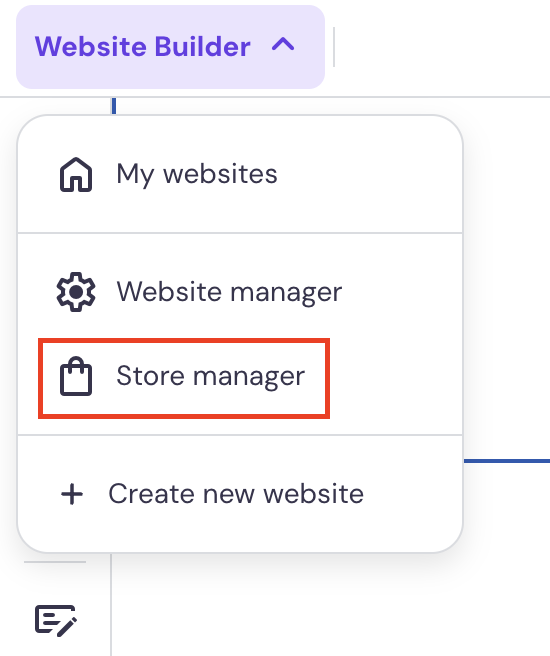Screen dimensions: 550x656
Task: Click the gear icon for Website manager
Action: point(76,292)
